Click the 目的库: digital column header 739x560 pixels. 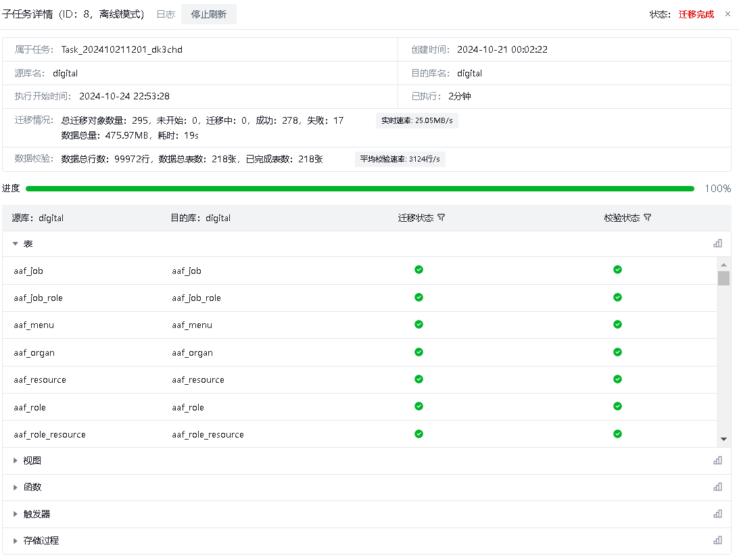coord(200,218)
